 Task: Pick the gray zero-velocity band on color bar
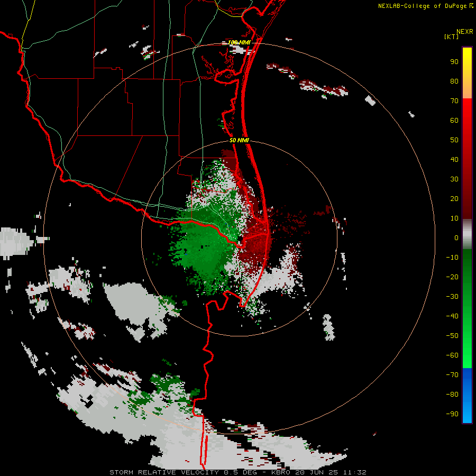(467, 234)
